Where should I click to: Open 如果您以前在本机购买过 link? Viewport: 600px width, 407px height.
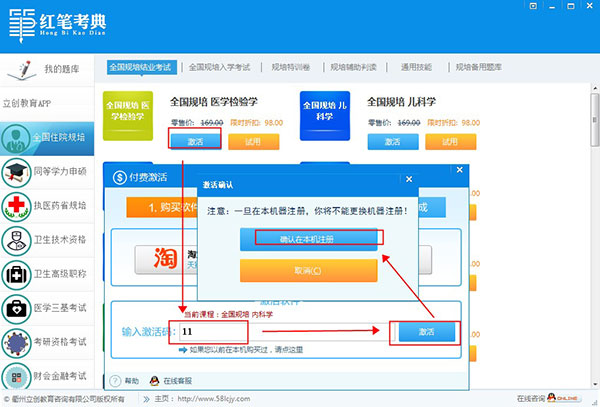click(x=246, y=350)
